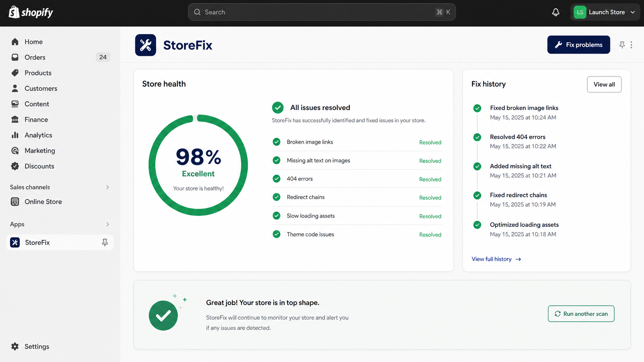
Task: Expand the Apps section chevron
Action: 107,224
